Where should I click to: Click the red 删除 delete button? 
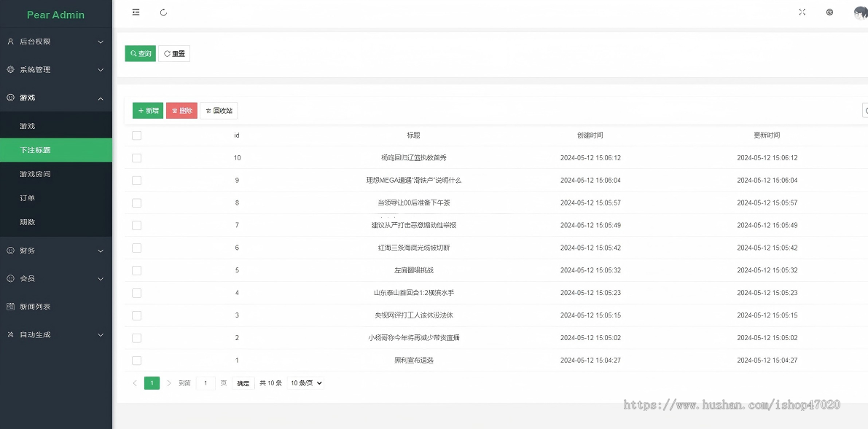pos(181,111)
